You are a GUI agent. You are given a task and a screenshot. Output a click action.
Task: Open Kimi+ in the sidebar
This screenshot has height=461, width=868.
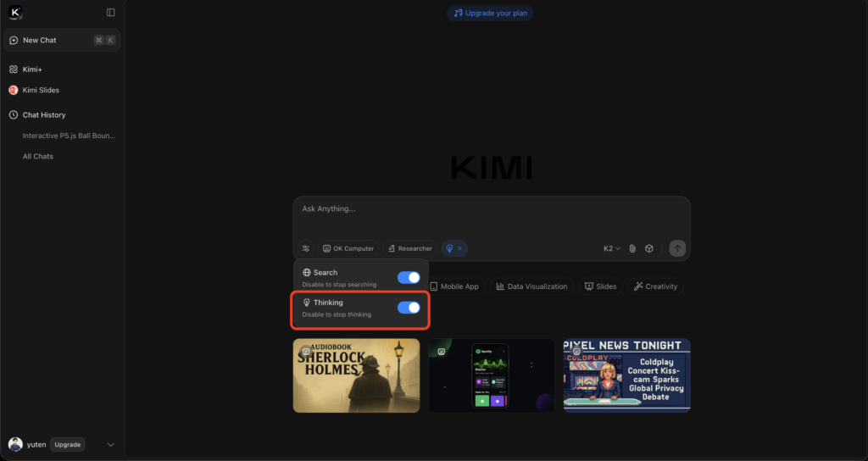(x=33, y=69)
